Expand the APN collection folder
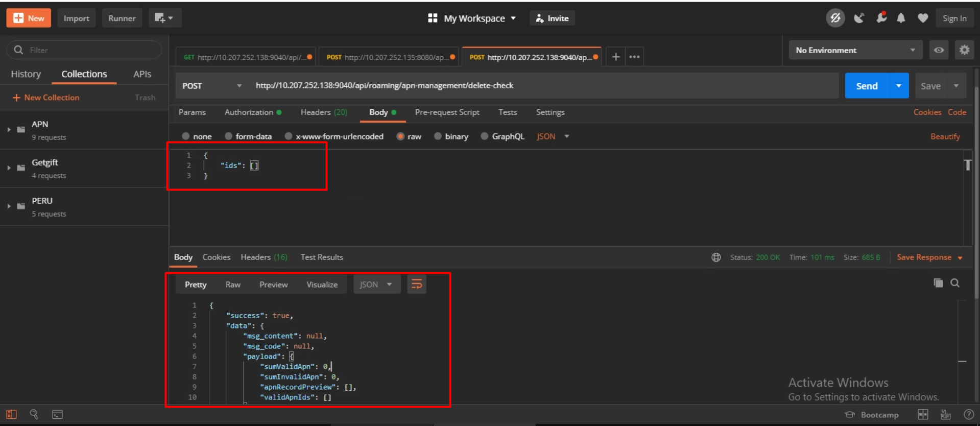The width and height of the screenshot is (980, 426). click(9, 130)
